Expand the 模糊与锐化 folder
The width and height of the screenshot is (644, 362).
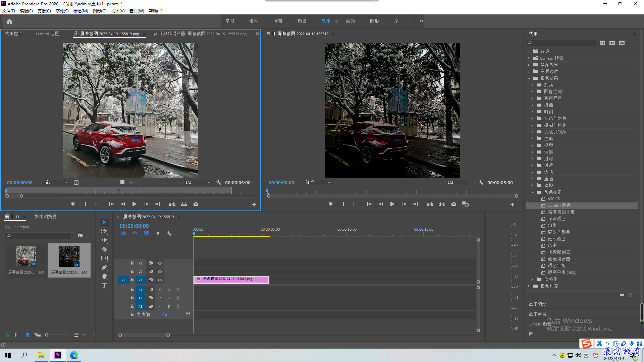coord(532,125)
